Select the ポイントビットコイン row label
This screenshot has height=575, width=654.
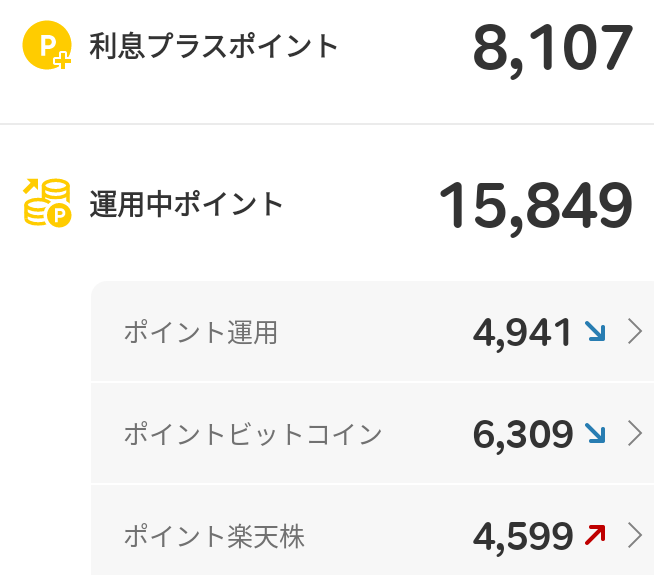pos(253,434)
